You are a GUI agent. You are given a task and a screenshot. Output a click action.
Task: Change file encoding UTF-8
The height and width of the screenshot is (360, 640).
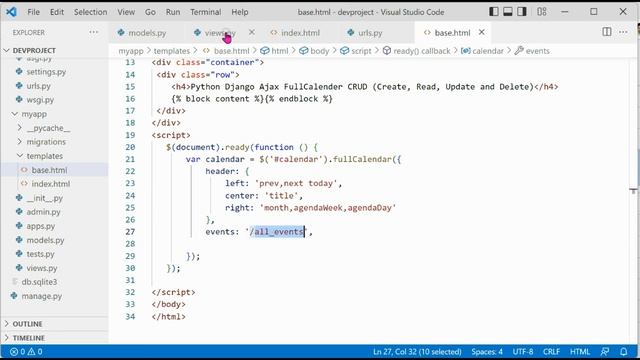[x=523, y=351]
